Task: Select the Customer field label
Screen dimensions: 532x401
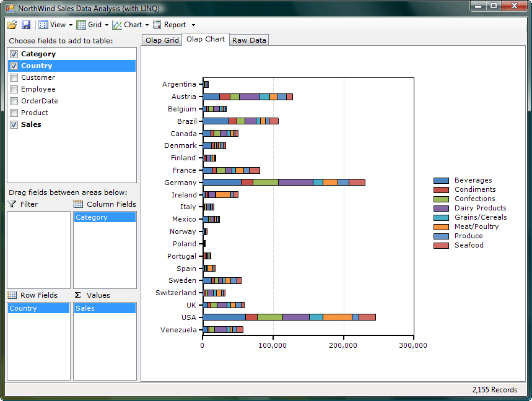Action: [x=38, y=77]
